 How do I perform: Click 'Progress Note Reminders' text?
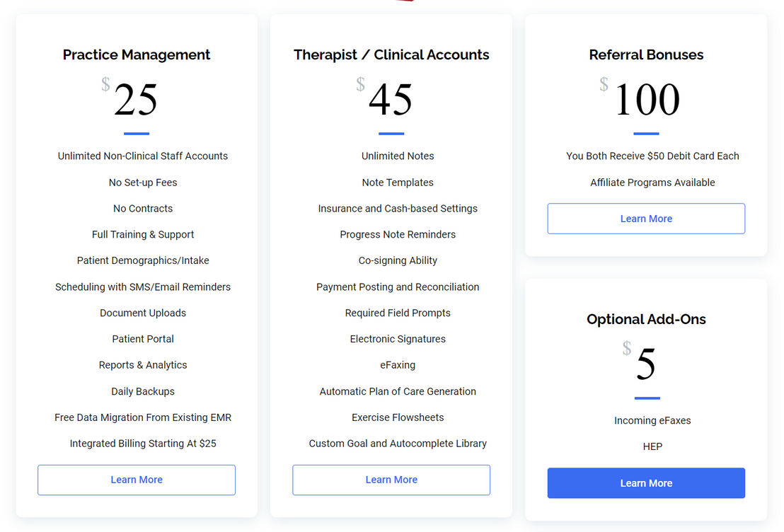(x=398, y=234)
